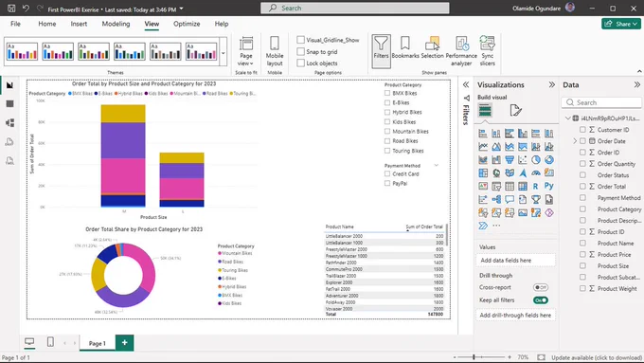Select the Donut chart visual

coord(549,159)
